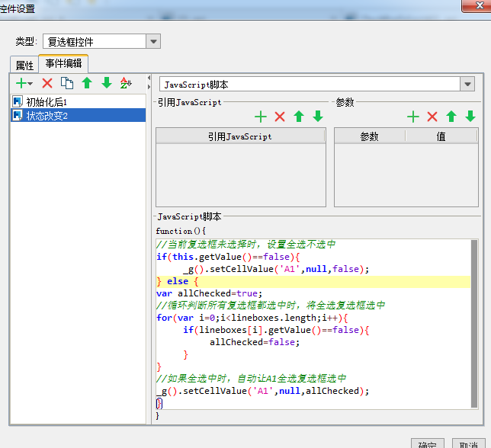Image resolution: width=491 pixels, height=448 pixels.
Task: Delete the selected parameter row
Action: [x=432, y=117]
